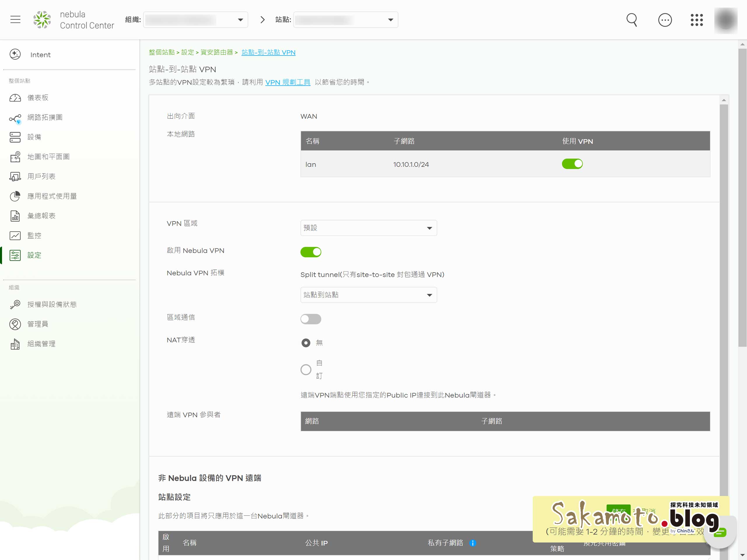747x560 pixels.
Task: Click 網路 header in 遠端 VPN 參與者
Action: coord(312,421)
